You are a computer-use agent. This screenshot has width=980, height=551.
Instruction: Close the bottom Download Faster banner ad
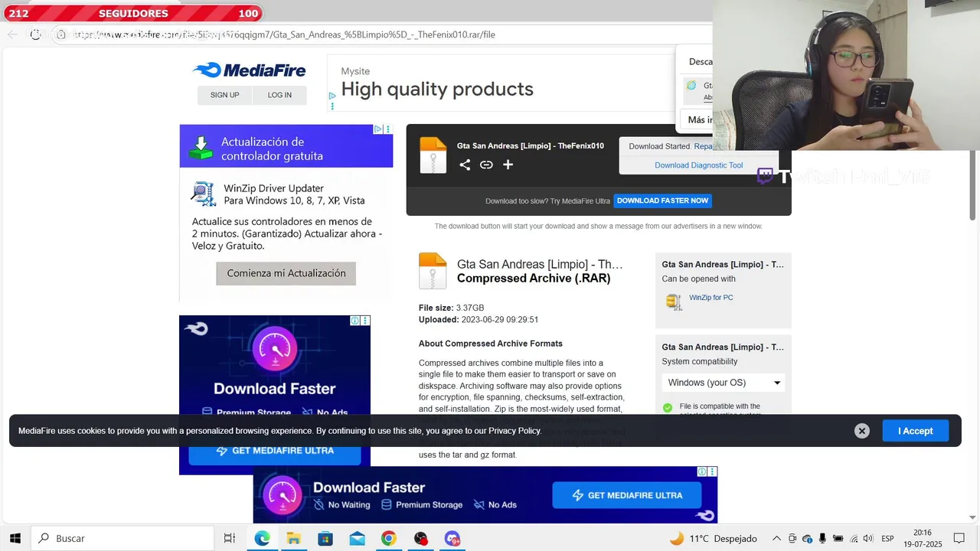coord(713,471)
